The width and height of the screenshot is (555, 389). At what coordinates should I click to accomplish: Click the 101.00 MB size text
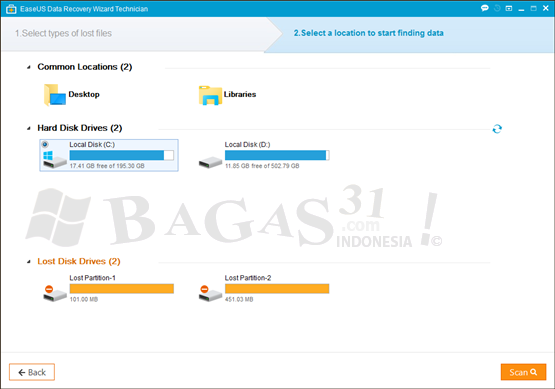click(x=84, y=299)
